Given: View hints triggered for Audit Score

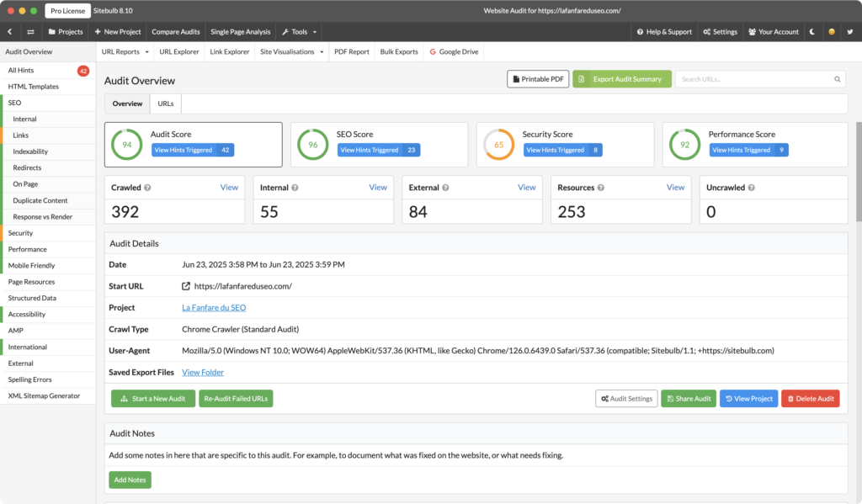Looking at the screenshot, I should [193, 150].
